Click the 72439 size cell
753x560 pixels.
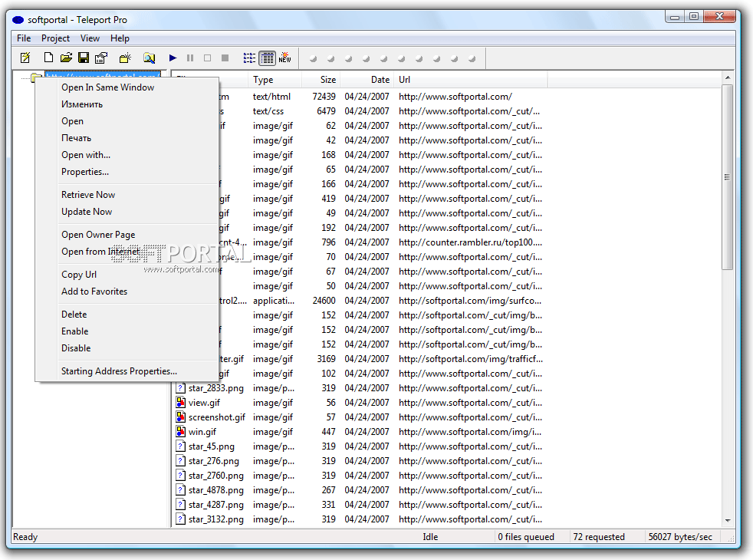click(x=324, y=97)
